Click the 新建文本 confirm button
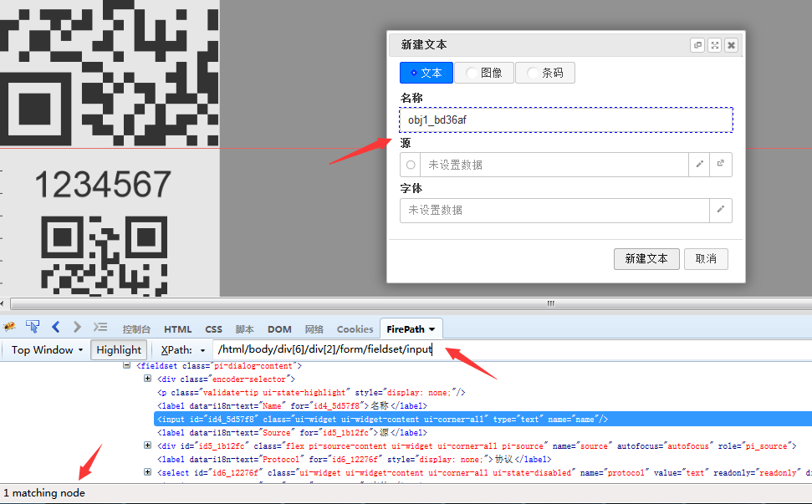 pos(646,259)
